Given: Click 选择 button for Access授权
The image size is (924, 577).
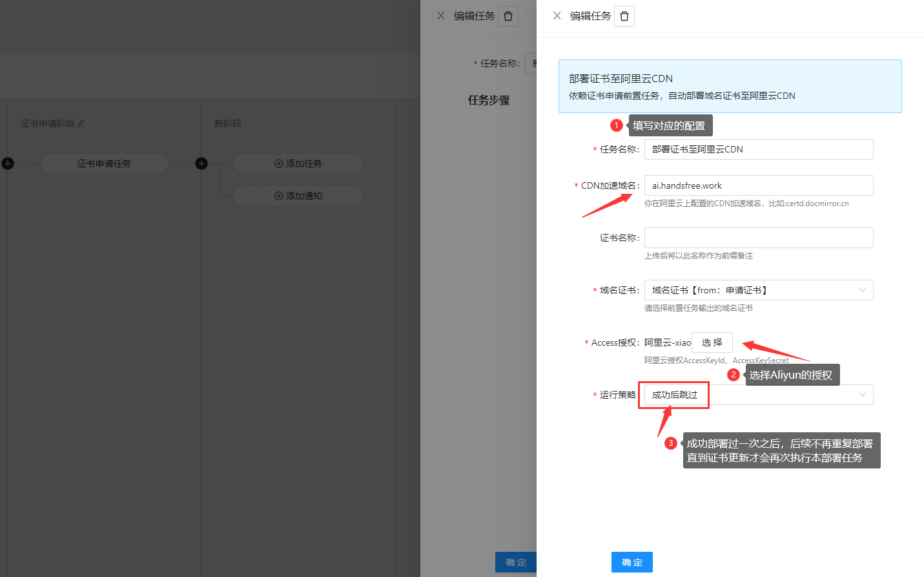Looking at the screenshot, I should 712,342.
